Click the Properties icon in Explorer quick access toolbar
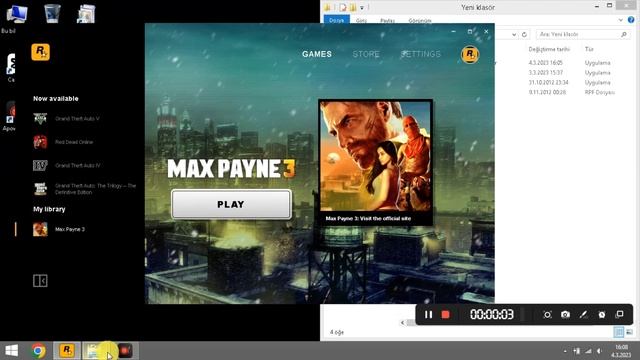 (x=343, y=7)
